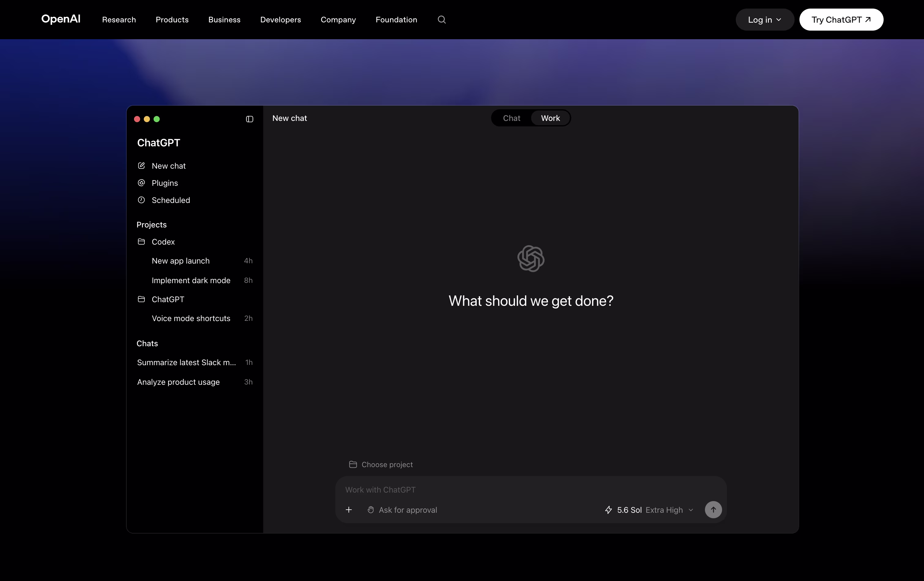Viewport: 924px width, 581px height.
Task: Click the green maximize window dot
Action: point(157,119)
